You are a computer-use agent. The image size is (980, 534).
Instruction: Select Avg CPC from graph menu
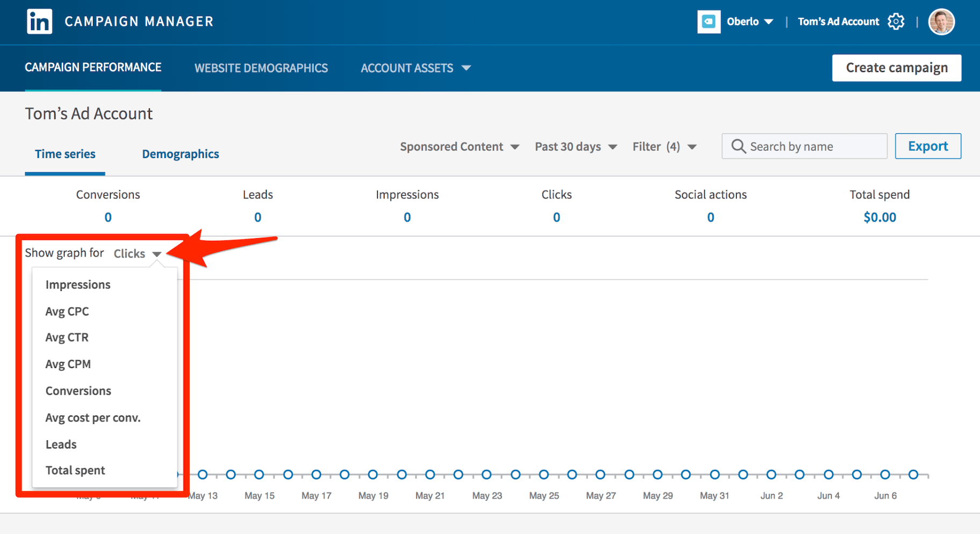tap(67, 311)
